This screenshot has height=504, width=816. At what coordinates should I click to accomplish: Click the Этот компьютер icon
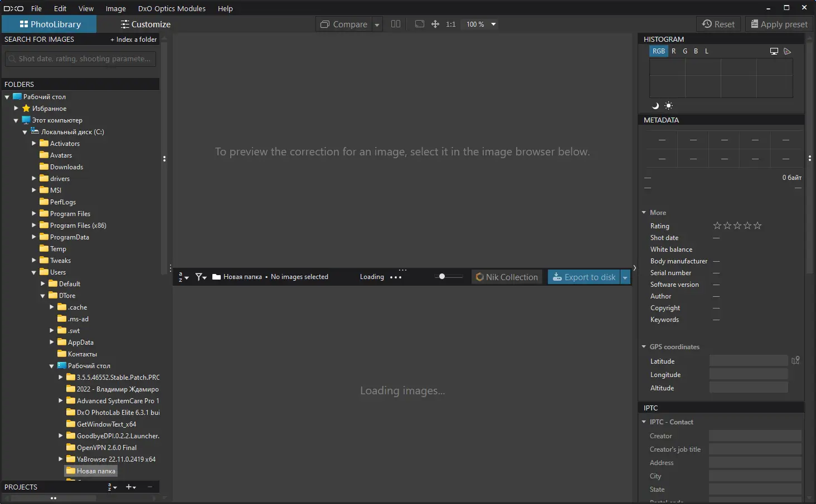pos(26,120)
